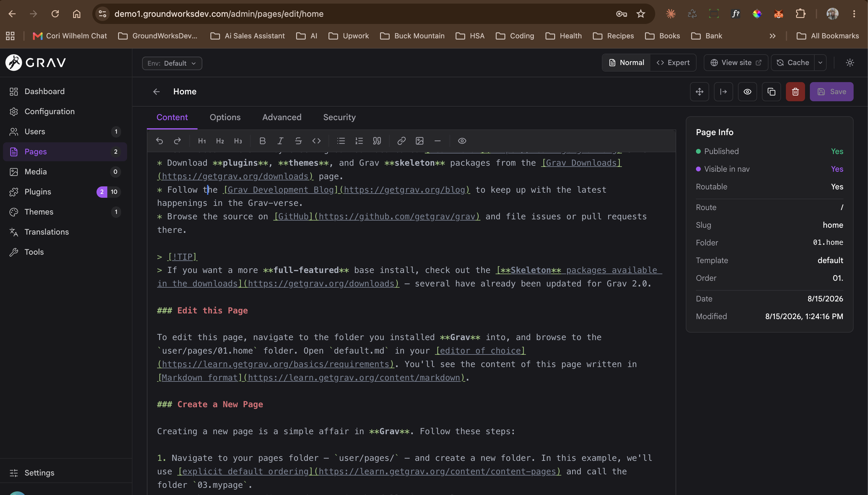Open the Options tab
Screen dimensions: 868x495
pos(225,117)
